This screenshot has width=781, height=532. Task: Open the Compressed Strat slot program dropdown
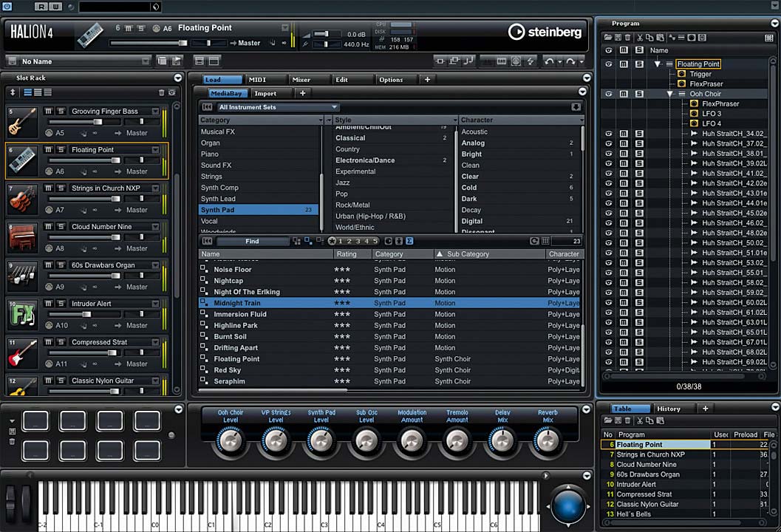tap(155, 342)
